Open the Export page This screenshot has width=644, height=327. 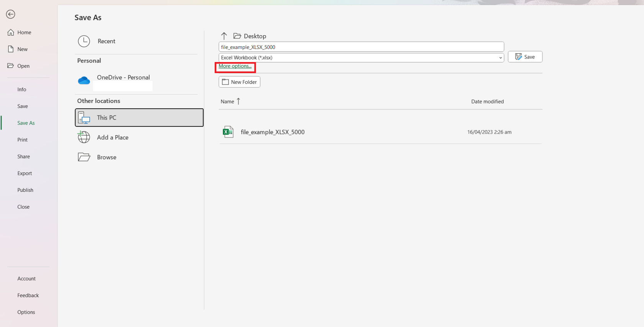tap(25, 173)
